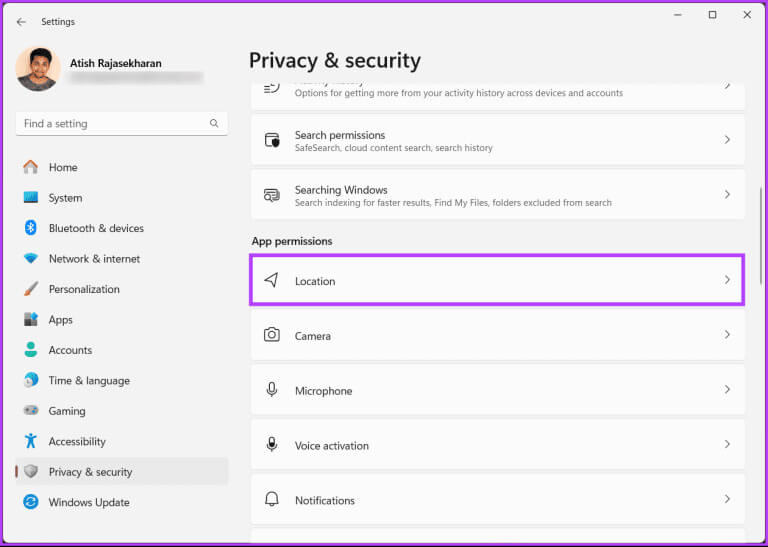Open Voice activation via its chevron
This screenshot has width=768, height=547.
(727, 445)
